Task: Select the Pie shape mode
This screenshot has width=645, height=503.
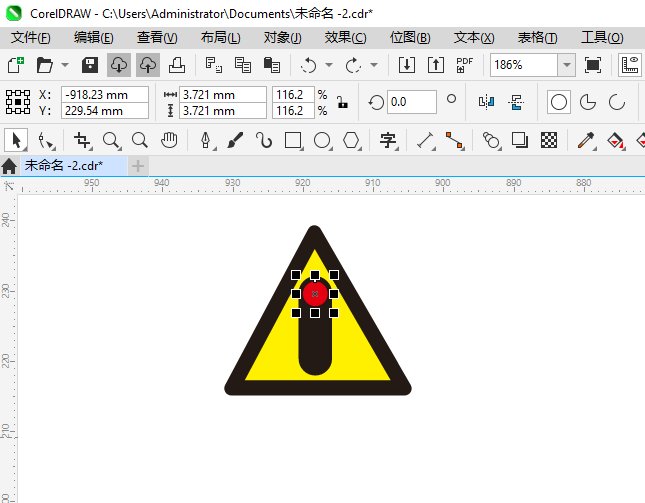Action: point(588,102)
